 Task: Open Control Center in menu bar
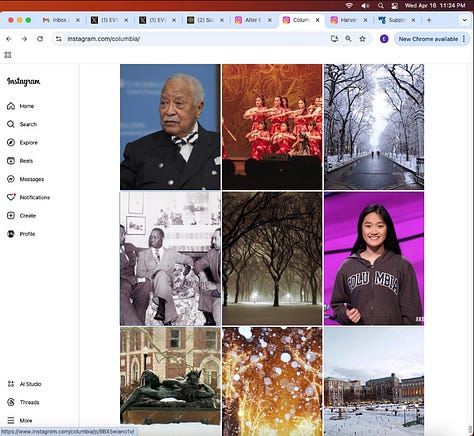tap(395, 5)
